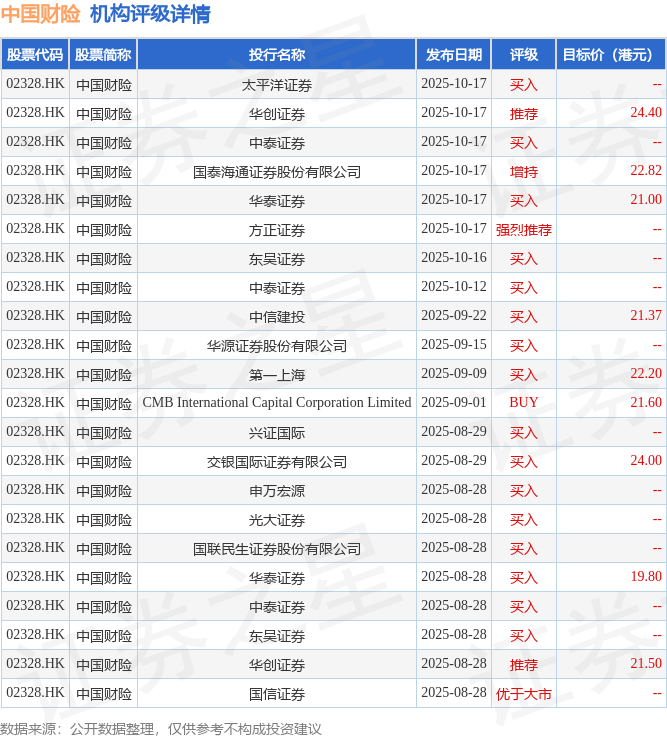This screenshot has height=738, width=667.
Task: Click target price 21.37
Action: [646, 315]
